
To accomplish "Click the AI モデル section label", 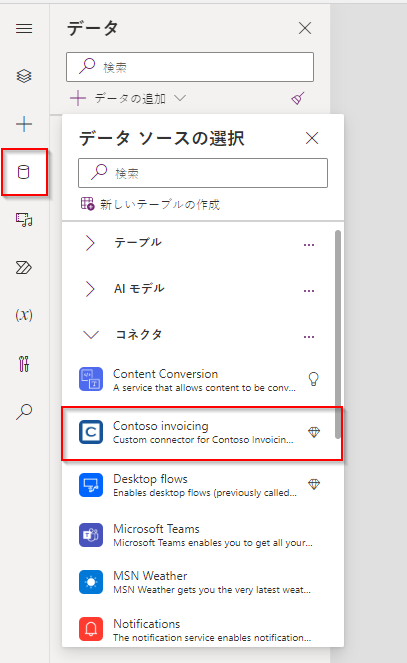I will 139,289.
